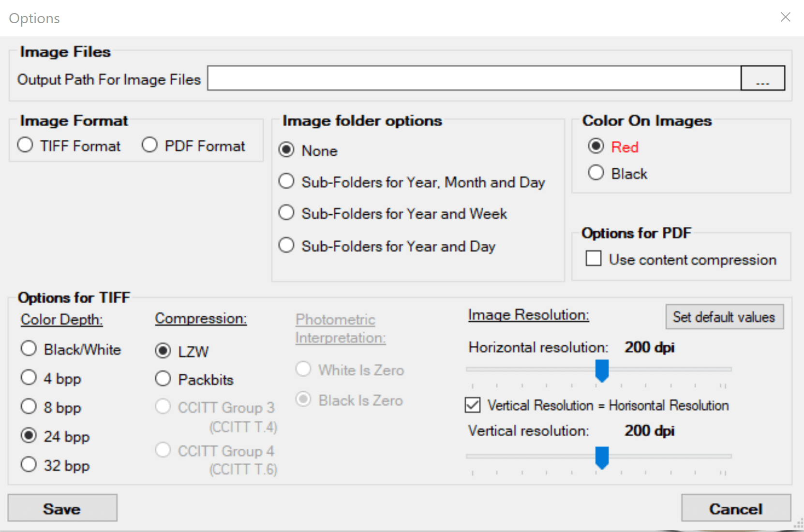804x532 pixels.
Task: Choose Sub-Folders for Year, Month and Day
Action: (x=287, y=182)
